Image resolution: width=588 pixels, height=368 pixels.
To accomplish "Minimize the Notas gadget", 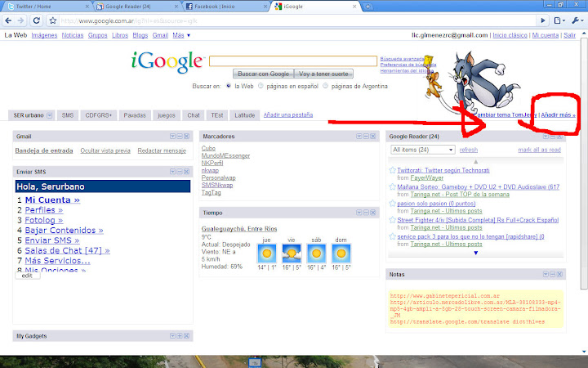I will click(553, 275).
